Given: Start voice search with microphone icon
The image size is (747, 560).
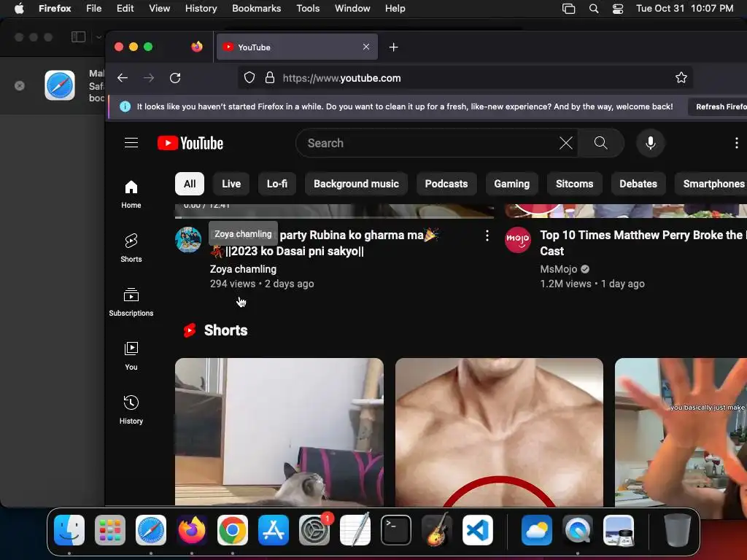Looking at the screenshot, I should pyautogui.click(x=650, y=143).
